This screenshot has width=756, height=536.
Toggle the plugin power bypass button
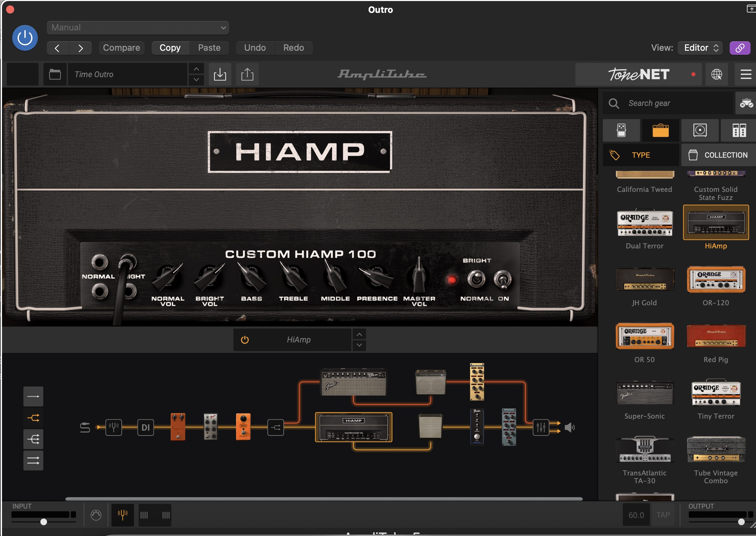tap(25, 38)
